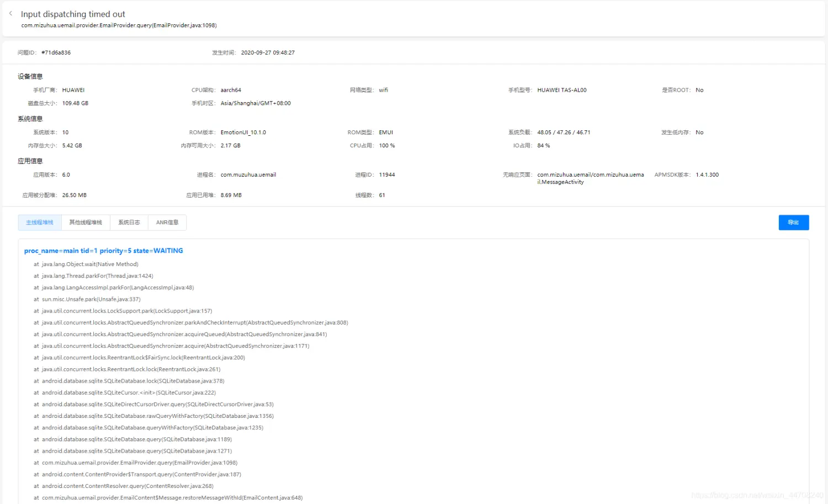Select the ROOT status value No
The width and height of the screenshot is (828, 504).
699,90
